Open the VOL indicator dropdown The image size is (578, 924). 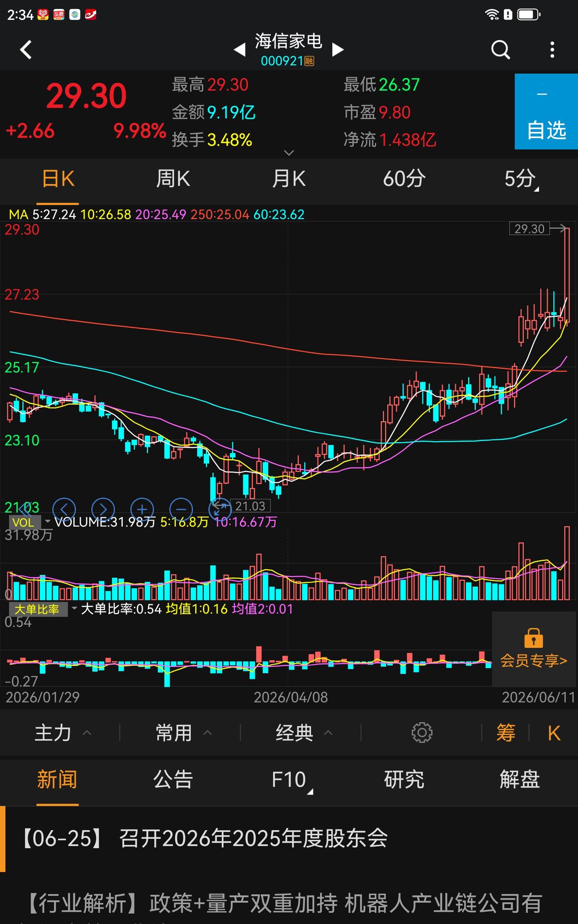[30, 522]
